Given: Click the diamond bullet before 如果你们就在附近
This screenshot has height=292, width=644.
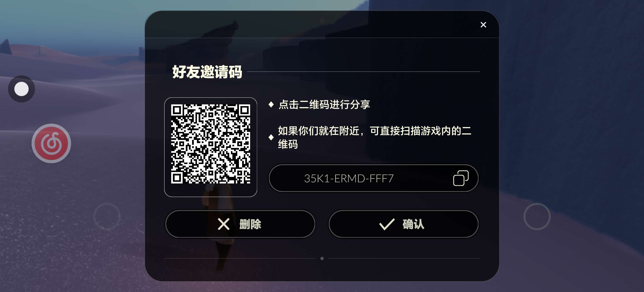Looking at the screenshot, I should pos(271,137).
